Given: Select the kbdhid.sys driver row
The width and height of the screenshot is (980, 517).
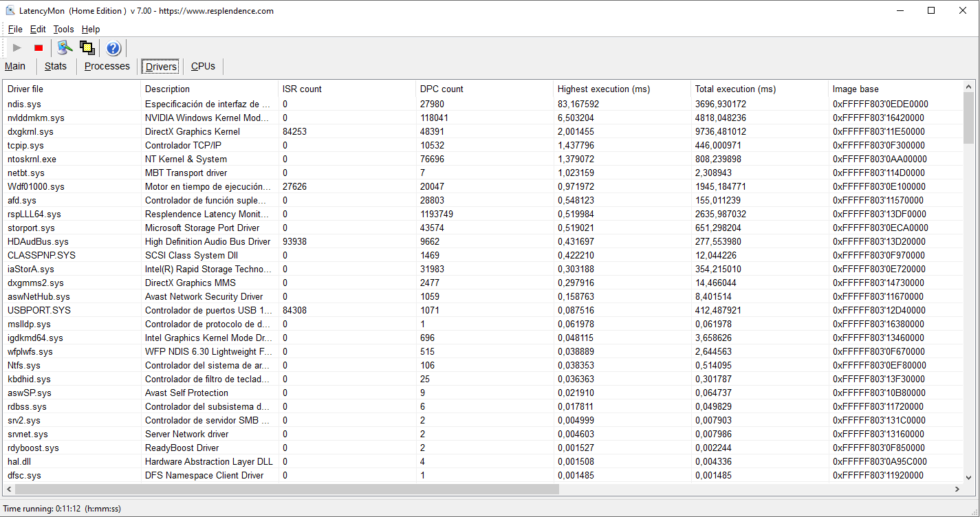Looking at the screenshot, I should [x=483, y=379].
